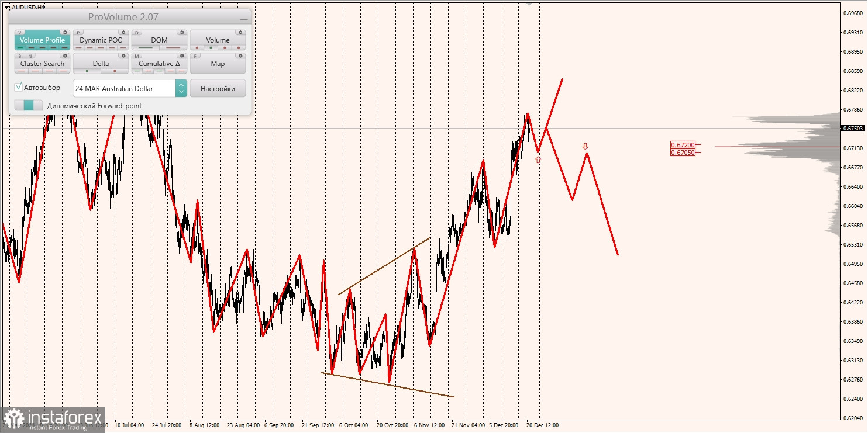Toggle the red dot segment under Delta
This screenshot has height=433, width=868.
click(x=115, y=71)
